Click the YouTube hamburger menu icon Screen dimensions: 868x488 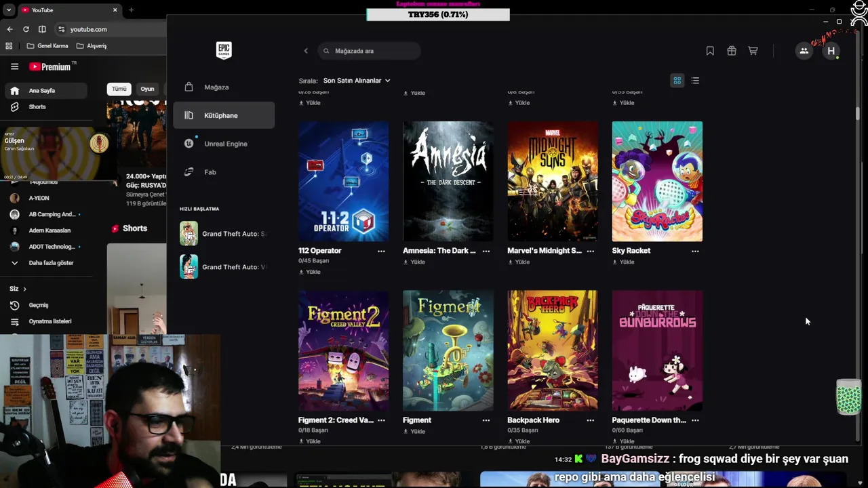point(14,66)
